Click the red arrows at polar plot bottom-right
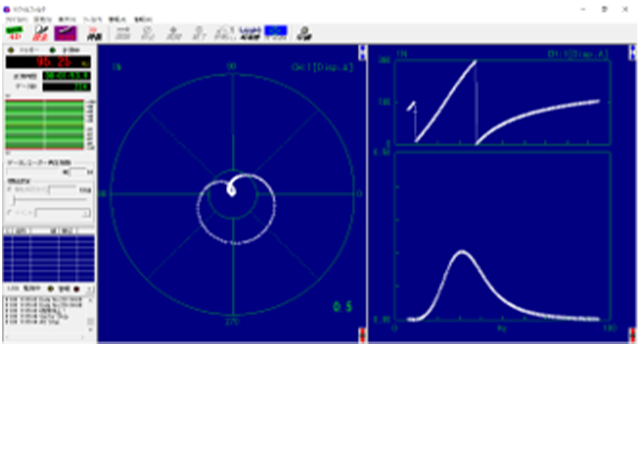 point(362,335)
